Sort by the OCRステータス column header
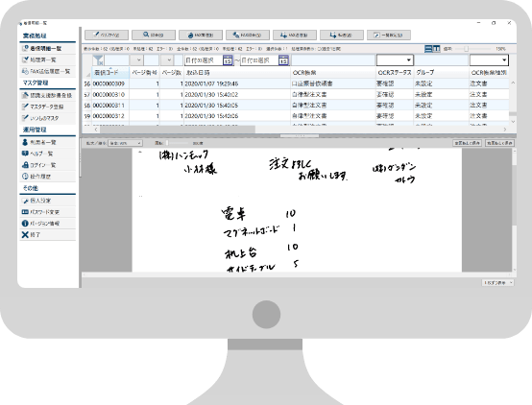The width and height of the screenshot is (532, 405). [x=395, y=73]
